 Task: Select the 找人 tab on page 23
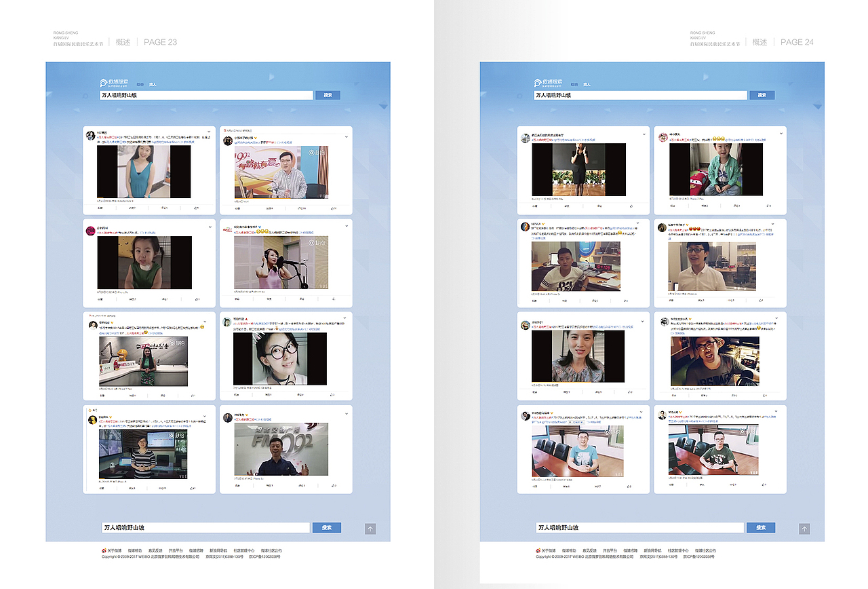click(x=153, y=85)
